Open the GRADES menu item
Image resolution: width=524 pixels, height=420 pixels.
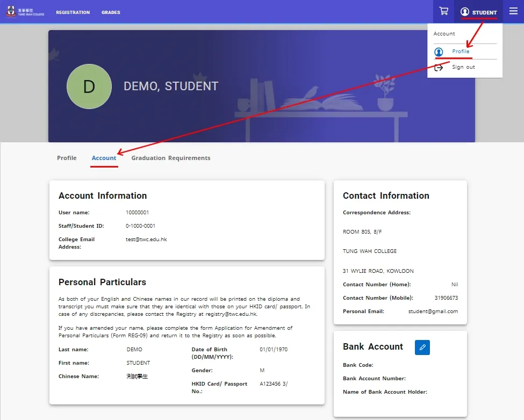pos(111,12)
